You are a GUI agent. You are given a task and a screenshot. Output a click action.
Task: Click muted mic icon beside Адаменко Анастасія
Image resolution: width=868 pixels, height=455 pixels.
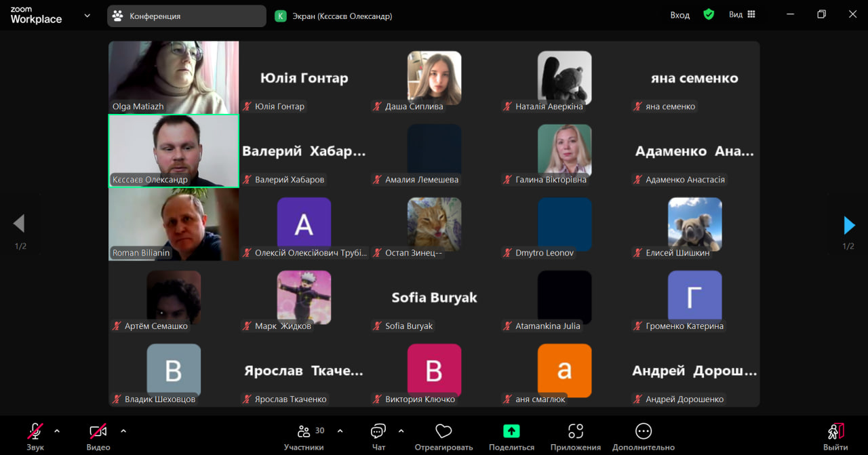(637, 180)
